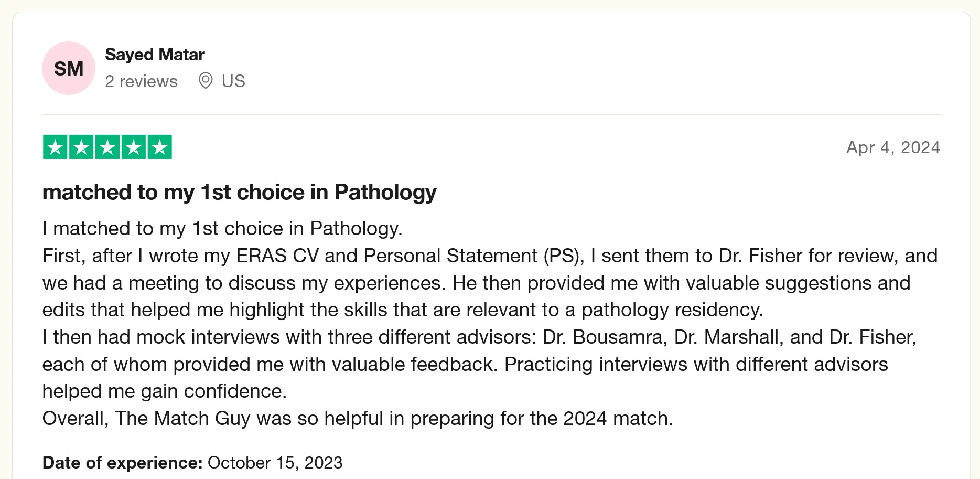Click the '2 reviews' count
The width and height of the screenshot is (980, 479).
pos(141,81)
